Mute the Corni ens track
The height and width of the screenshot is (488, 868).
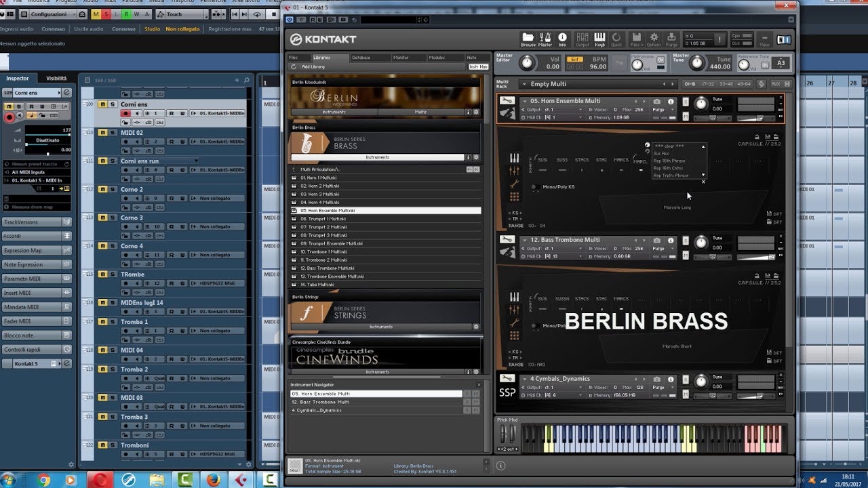(102, 104)
